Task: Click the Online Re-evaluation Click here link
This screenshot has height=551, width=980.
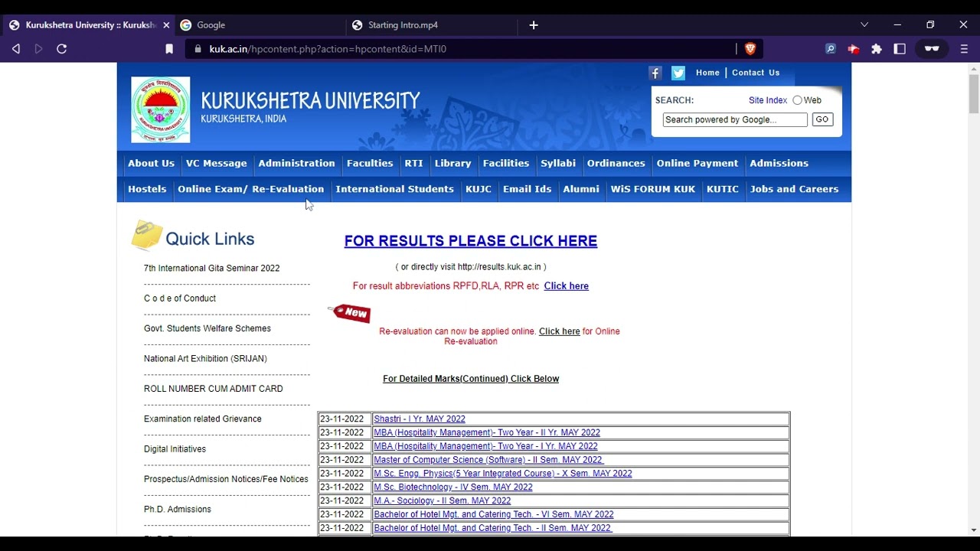Action: (x=560, y=331)
